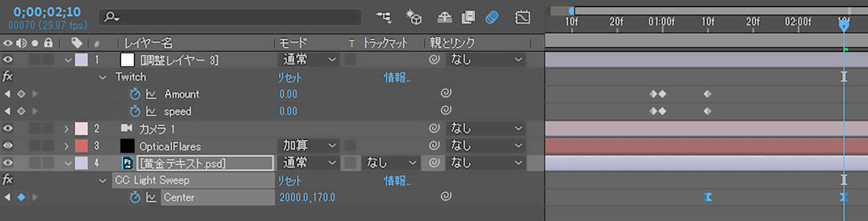This screenshot has height=221, width=868.
Task: Hide the OpticalFlares layer with eye icon
Action: pyautogui.click(x=8, y=146)
